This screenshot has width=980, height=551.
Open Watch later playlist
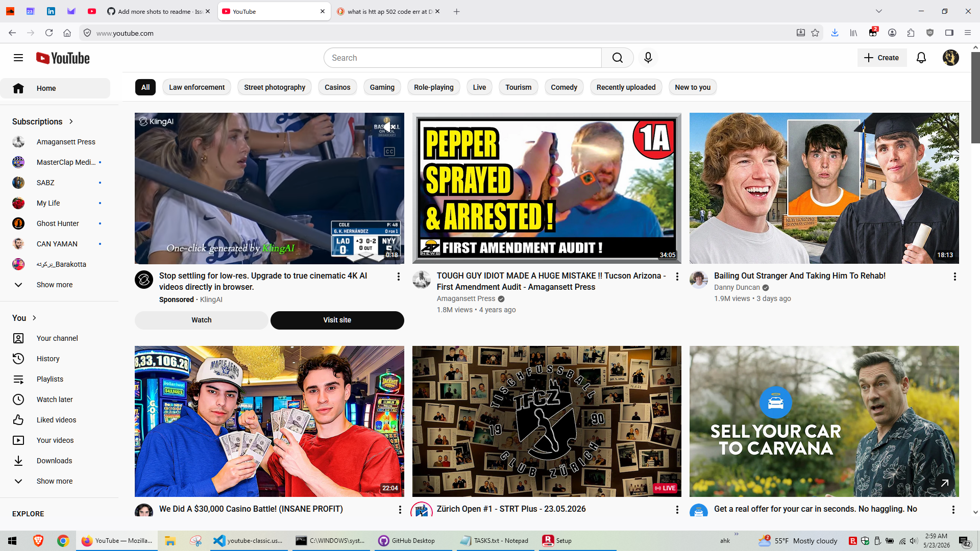[55, 399]
